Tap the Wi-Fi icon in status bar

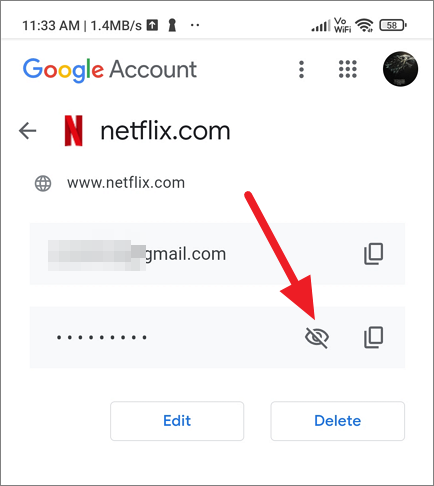364,25
